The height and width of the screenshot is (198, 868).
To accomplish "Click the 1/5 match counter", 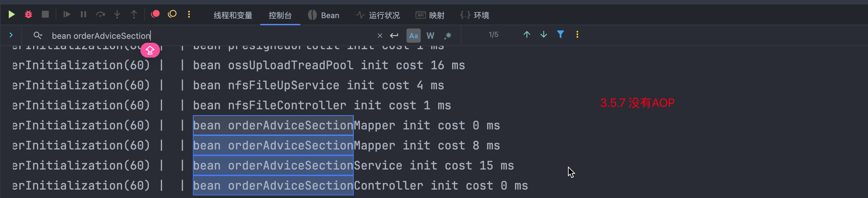I will tap(493, 35).
